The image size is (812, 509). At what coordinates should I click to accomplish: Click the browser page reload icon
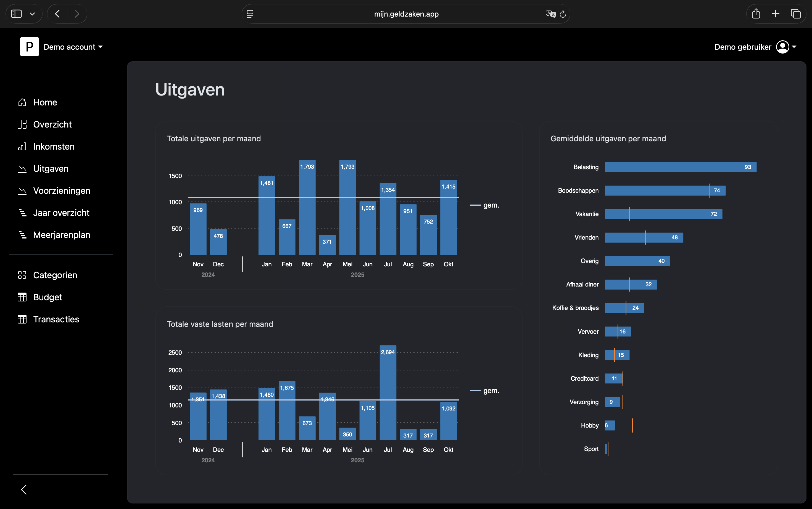563,14
